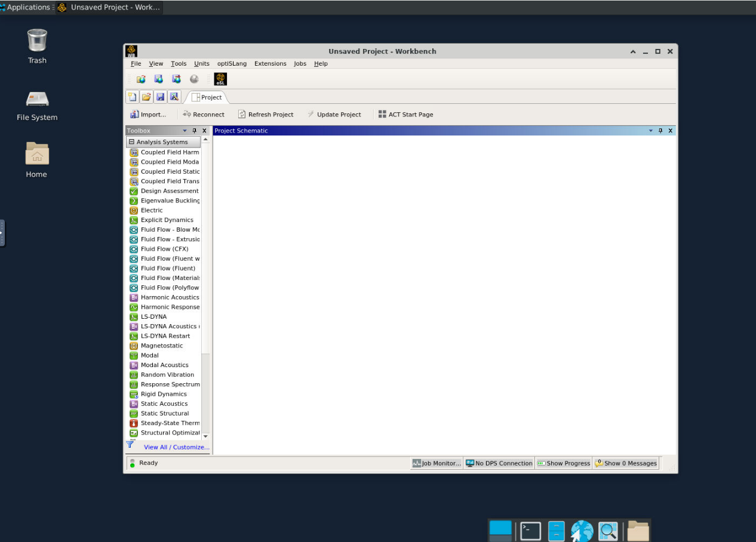Viewport: 756px width, 542px height.
Task: Toggle the Toolbox panel pin
Action: (x=195, y=131)
